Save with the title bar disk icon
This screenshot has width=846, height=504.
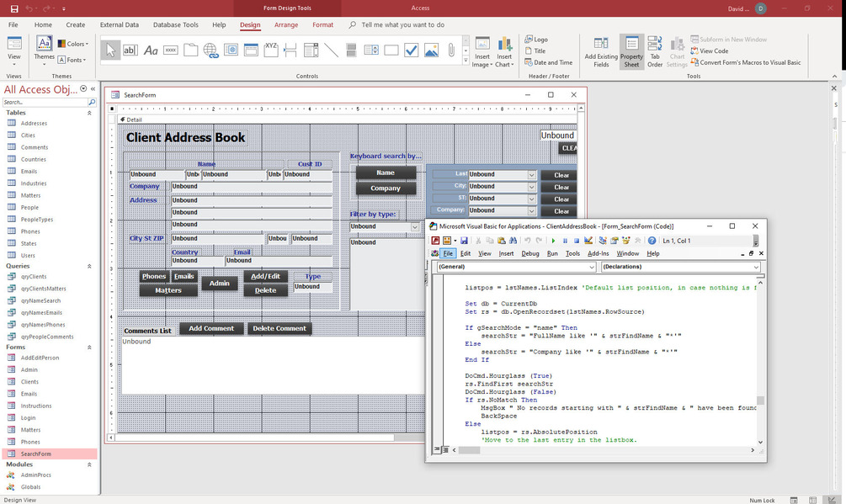click(14, 8)
